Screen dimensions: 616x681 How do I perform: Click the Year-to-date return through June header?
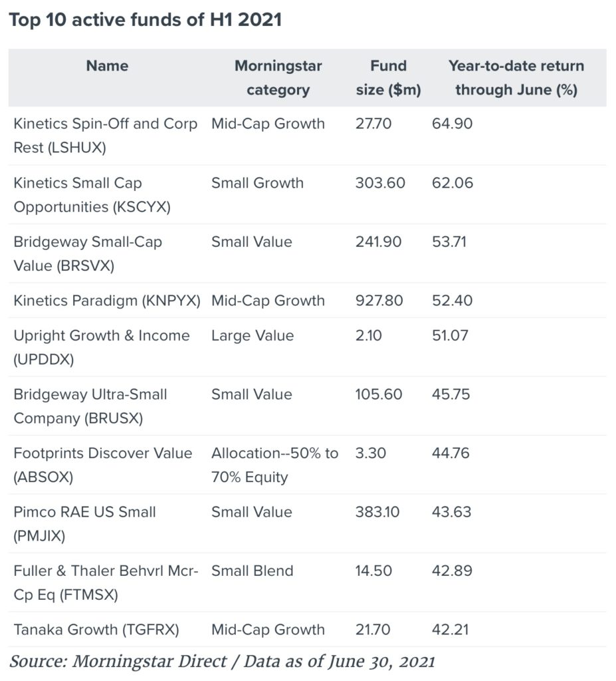pos(516,78)
